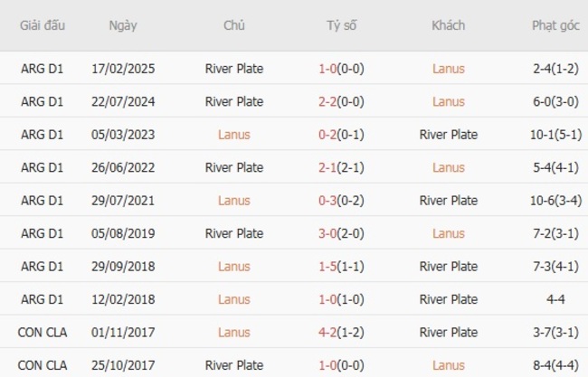Open the 1-0 score for 17/02/2025
588x377 pixels.
[x=328, y=69]
